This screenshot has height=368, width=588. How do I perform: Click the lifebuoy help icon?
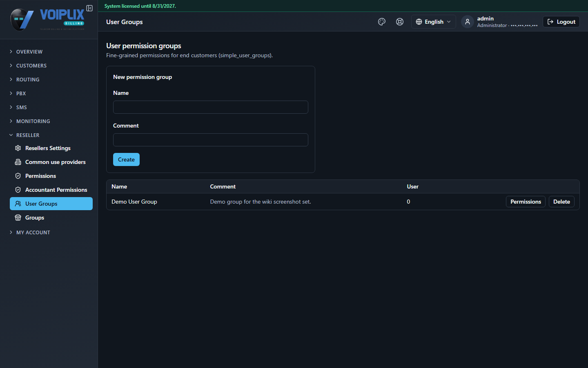coord(400,22)
